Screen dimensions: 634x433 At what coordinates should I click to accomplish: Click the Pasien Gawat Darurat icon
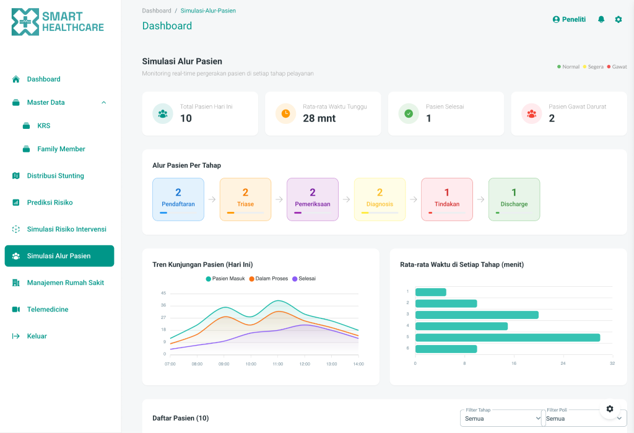tap(531, 114)
